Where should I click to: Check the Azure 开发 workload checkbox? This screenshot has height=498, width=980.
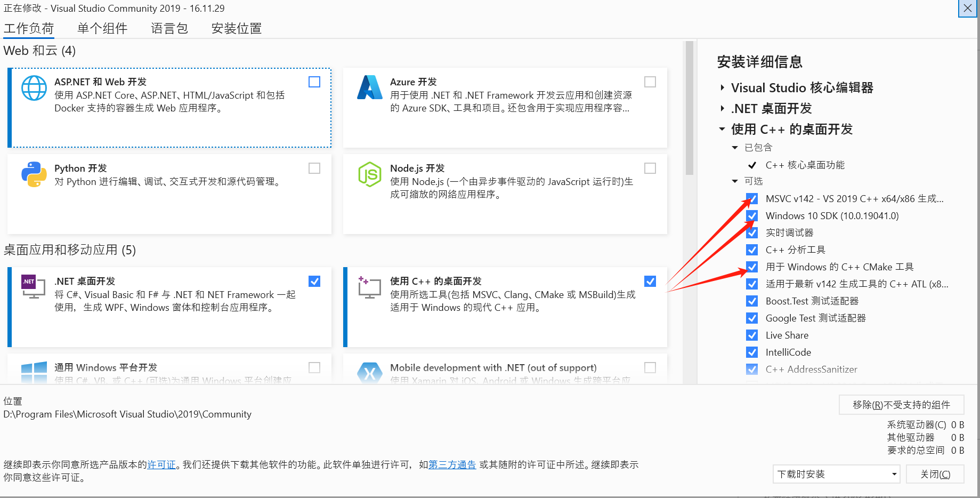click(650, 82)
